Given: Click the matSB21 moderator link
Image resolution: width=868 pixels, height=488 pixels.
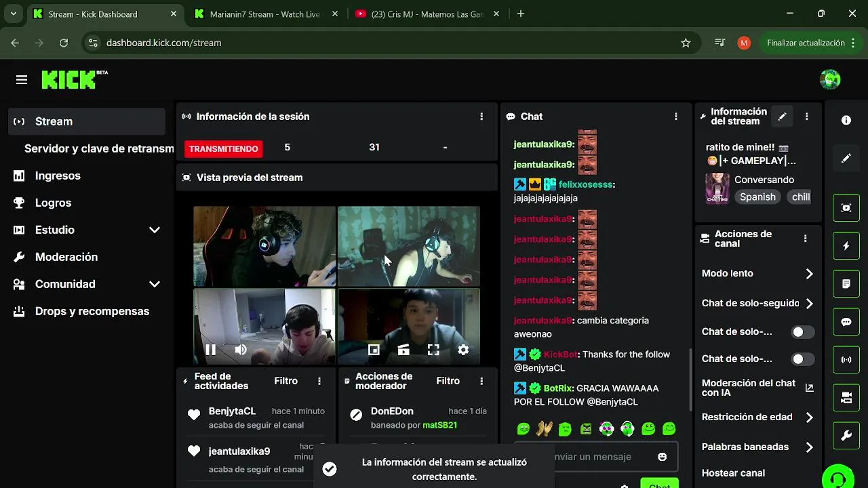Looking at the screenshot, I should tap(439, 425).
